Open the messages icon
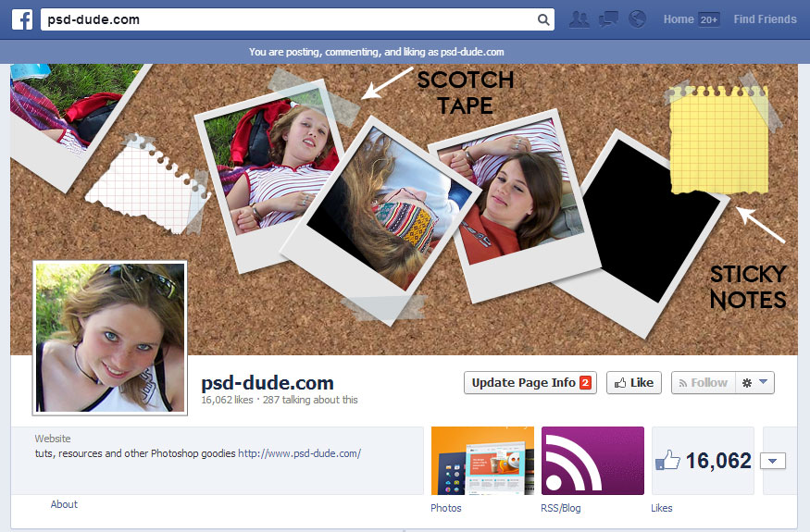Screen dimensions: 810x532 608,19
